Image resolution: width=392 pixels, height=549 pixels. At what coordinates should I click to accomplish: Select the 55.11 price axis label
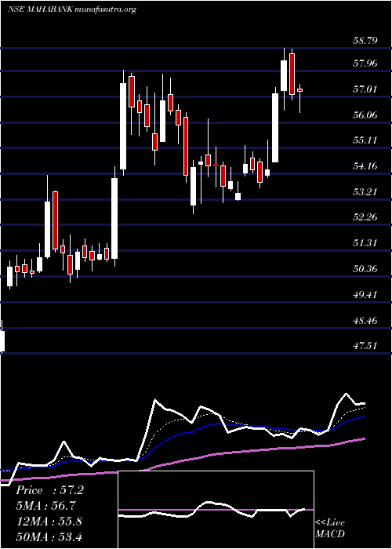[x=365, y=140]
